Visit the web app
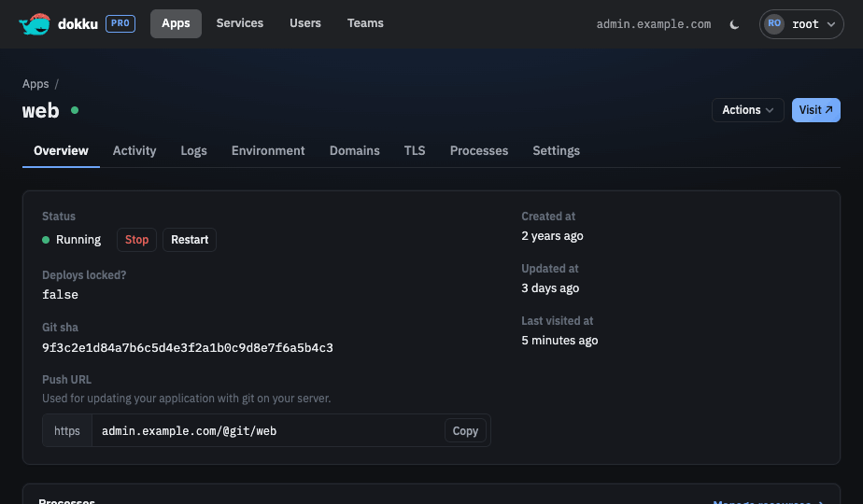The image size is (863, 504). (815, 110)
